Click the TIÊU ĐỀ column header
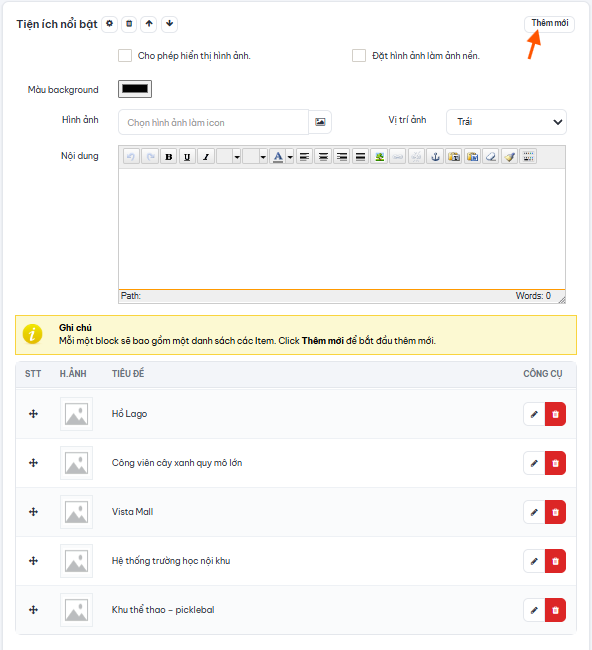Viewport: 592px width, 650px height. [128, 374]
